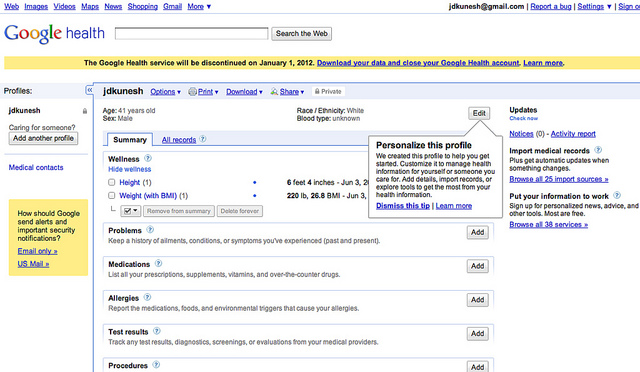The image size is (640, 372).
Task: Tick the Weight (with BMI) checkbox
Action: click(111, 196)
